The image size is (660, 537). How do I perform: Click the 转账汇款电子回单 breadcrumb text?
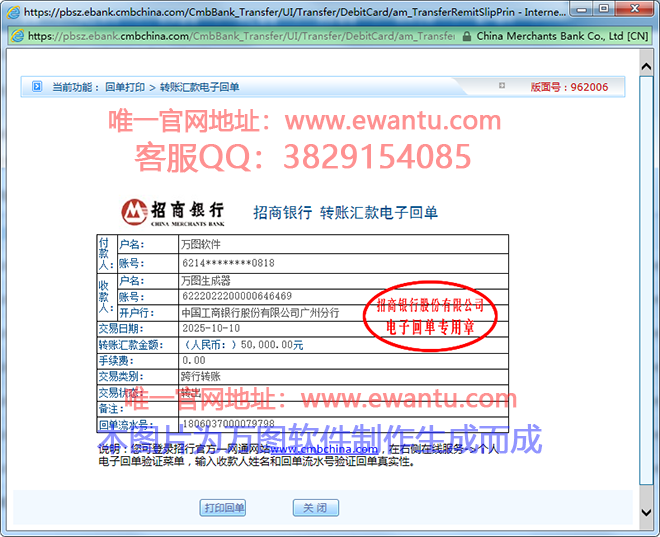[200, 87]
